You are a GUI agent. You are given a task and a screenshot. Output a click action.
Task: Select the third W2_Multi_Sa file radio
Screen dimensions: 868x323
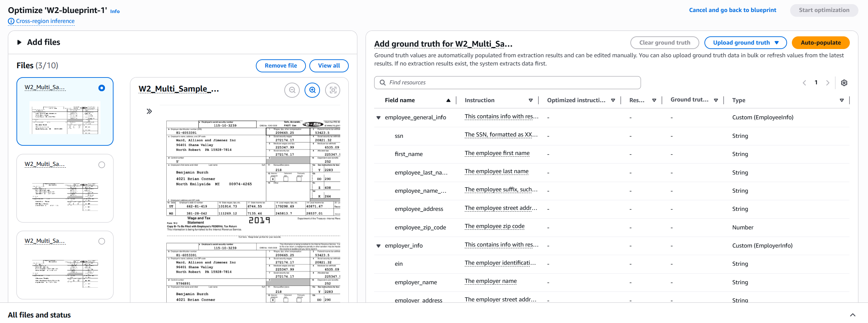coord(102,241)
